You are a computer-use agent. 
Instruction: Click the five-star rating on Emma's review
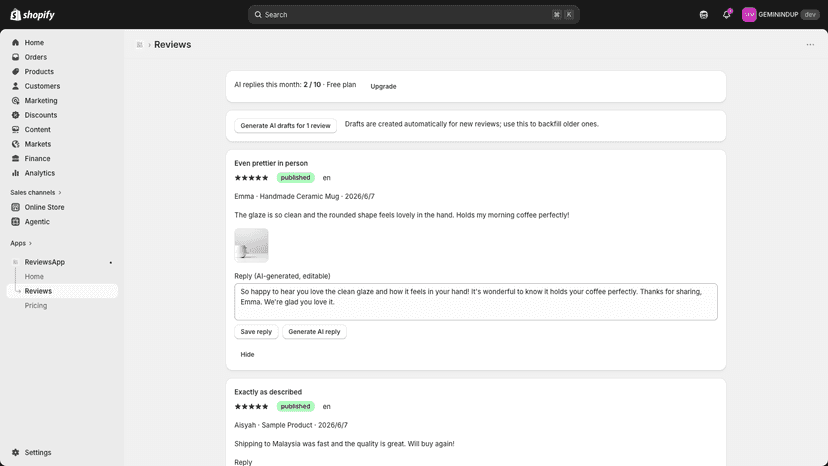tap(251, 178)
